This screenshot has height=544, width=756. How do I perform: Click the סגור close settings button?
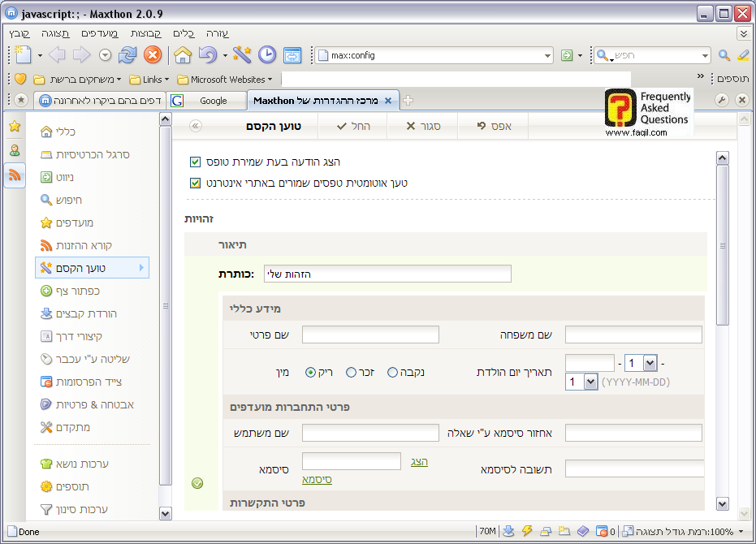pos(421,127)
